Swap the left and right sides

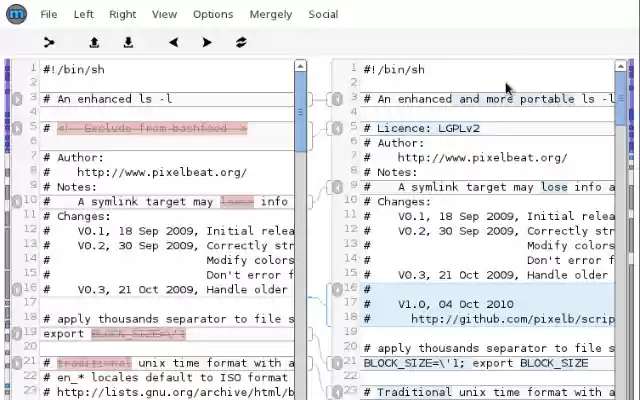click(x=241, y=42)
